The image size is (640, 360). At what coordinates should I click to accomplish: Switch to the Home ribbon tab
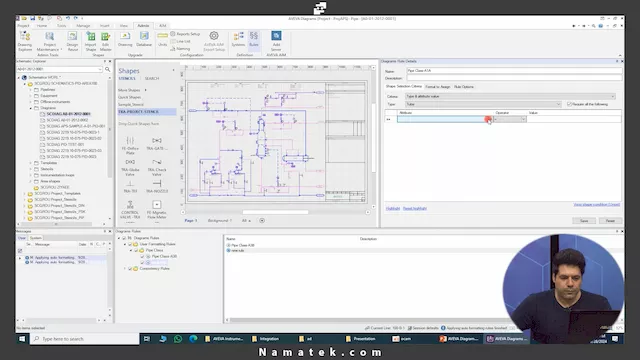[x=42, y=26]
